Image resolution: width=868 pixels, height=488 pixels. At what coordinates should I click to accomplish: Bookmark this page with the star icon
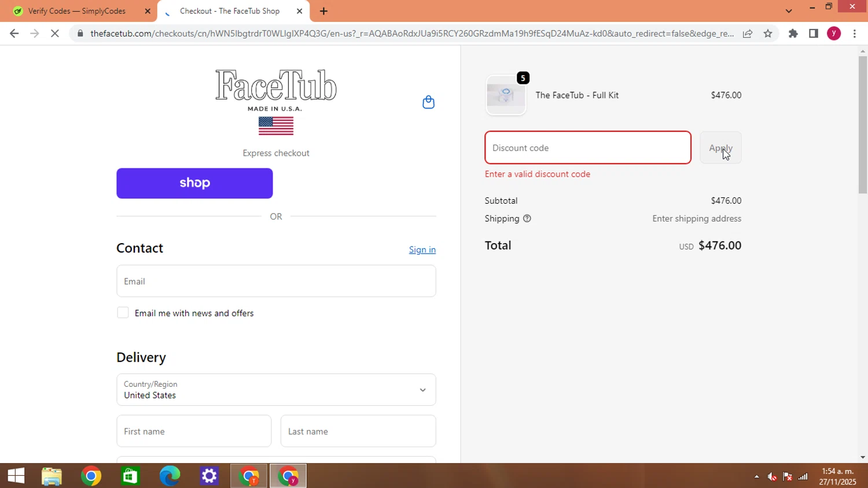pos(768,34)
